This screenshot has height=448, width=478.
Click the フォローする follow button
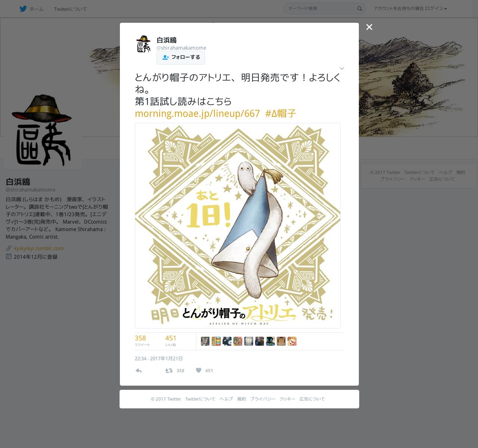[181, 57]
